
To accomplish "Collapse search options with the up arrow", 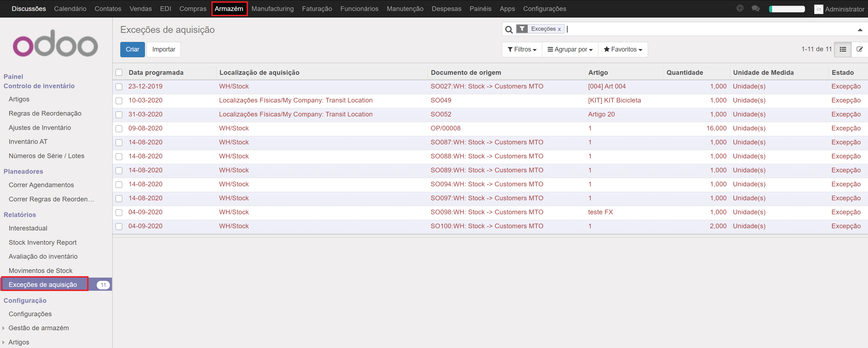I will tap(860, 30).
